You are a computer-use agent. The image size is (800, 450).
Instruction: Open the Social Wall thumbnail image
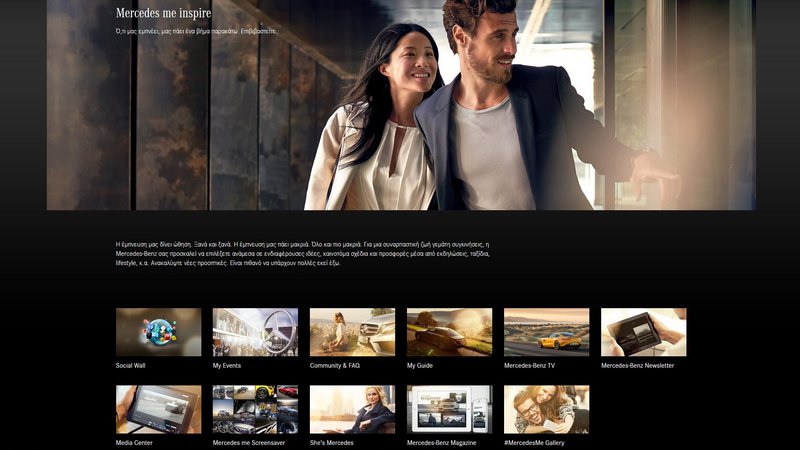pos(158,332)
